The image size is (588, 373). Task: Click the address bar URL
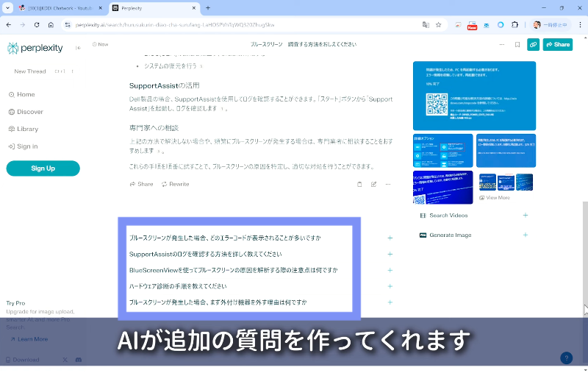[175, 25]
